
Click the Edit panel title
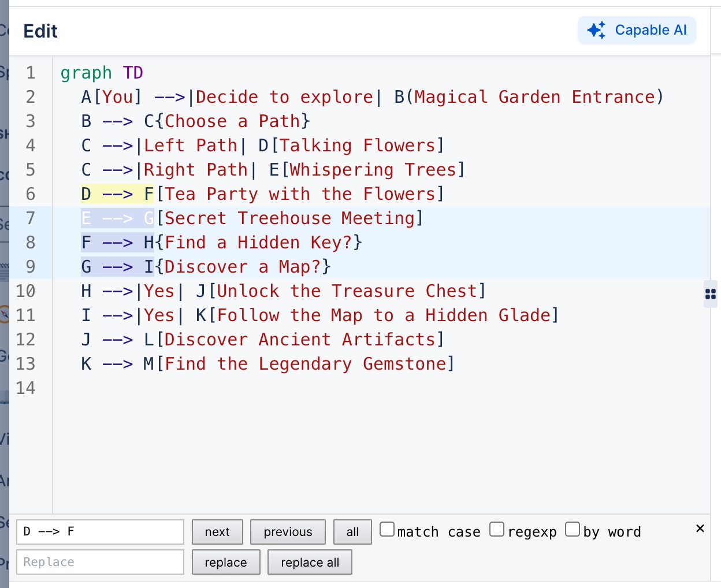40,31
